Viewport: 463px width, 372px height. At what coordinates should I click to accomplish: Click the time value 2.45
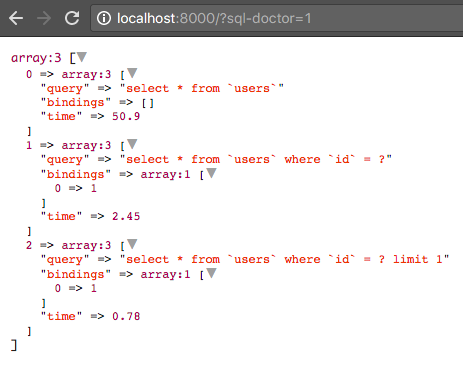[x=126, y=216]
